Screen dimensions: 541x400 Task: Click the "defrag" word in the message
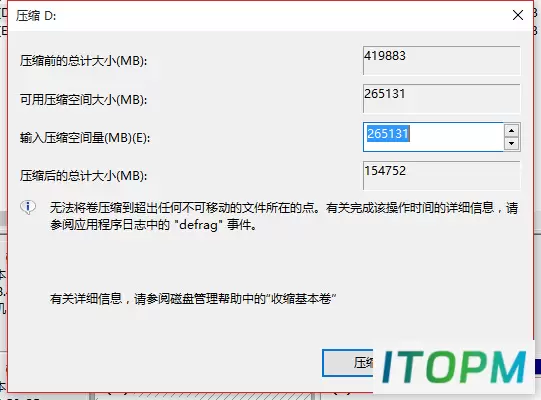coord(199,225)
